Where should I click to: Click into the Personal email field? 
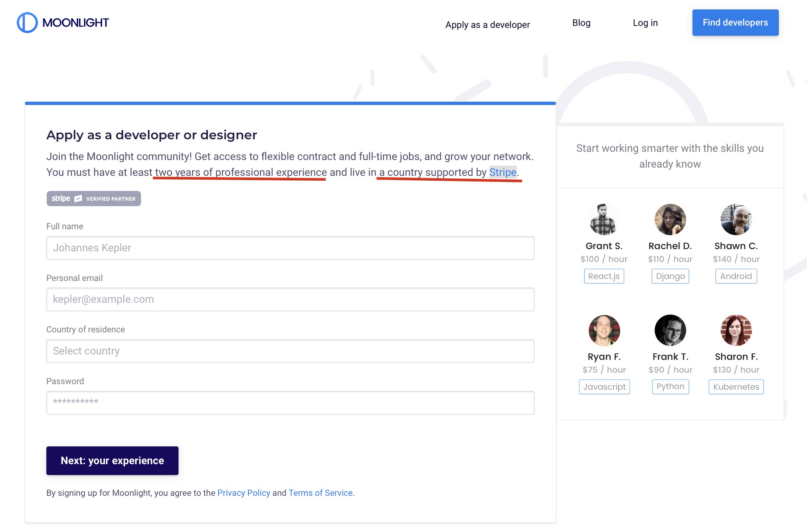290,299
